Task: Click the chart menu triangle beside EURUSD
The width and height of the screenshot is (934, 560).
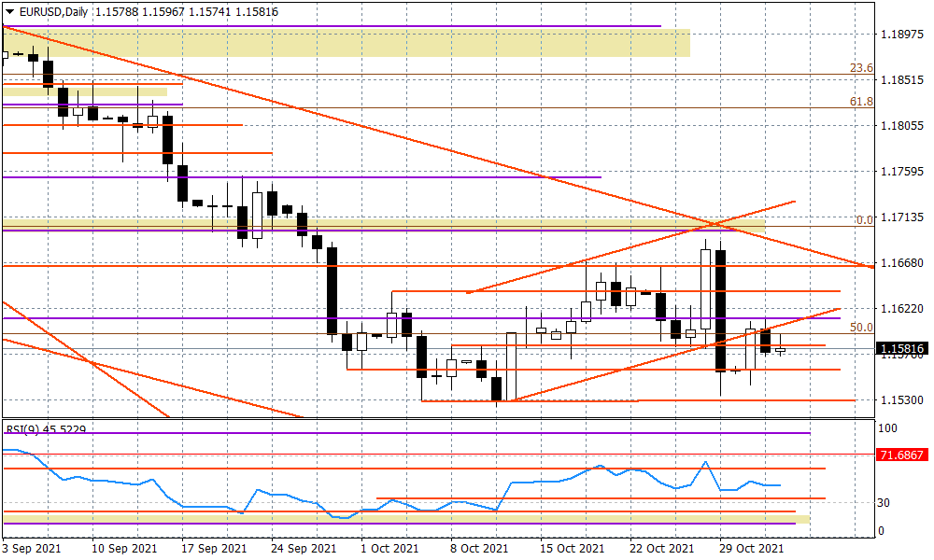Action: click(x=10, y=12)
